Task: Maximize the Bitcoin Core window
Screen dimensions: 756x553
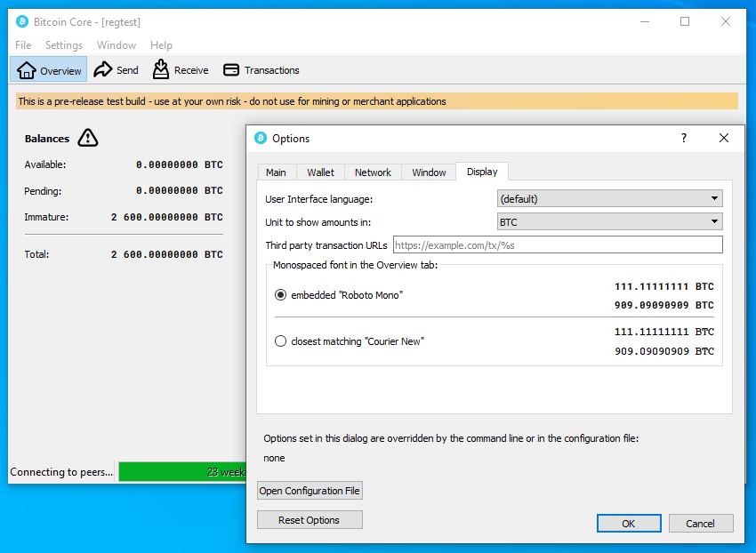Action: [685, 21]
